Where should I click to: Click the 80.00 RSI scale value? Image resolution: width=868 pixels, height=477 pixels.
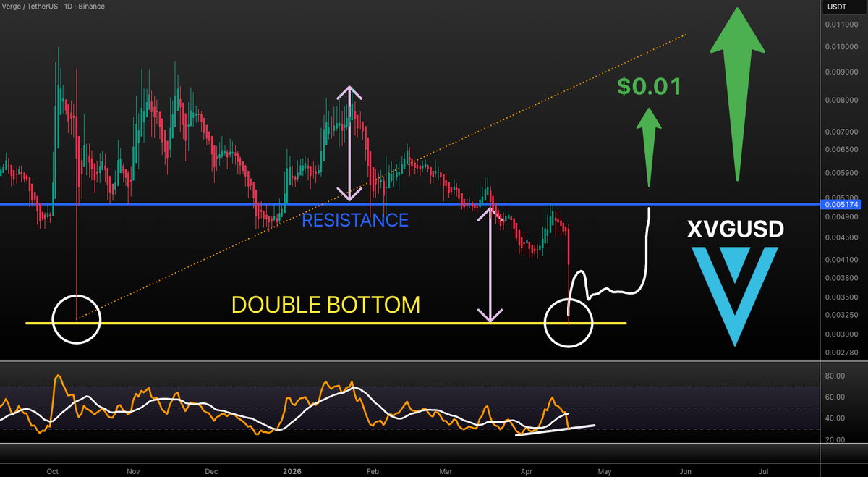pyautogui.click(x=835, y=376)
